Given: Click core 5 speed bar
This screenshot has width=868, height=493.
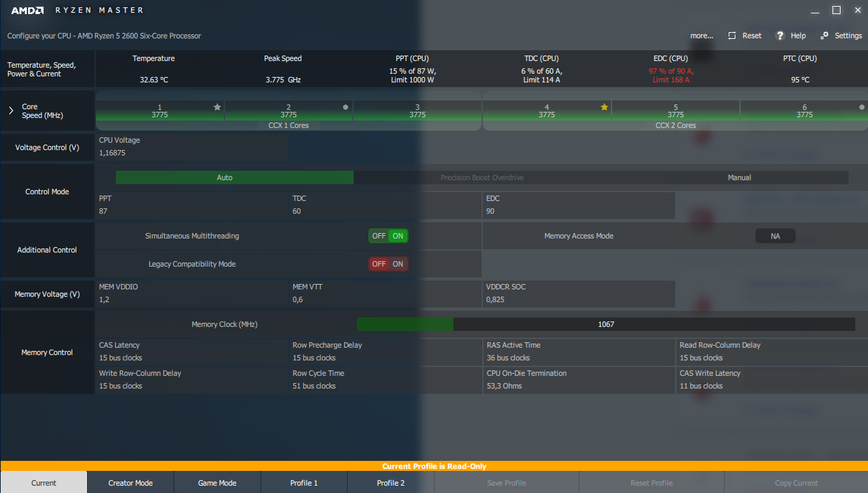Looking at the screenshot, I should (676, 111).
